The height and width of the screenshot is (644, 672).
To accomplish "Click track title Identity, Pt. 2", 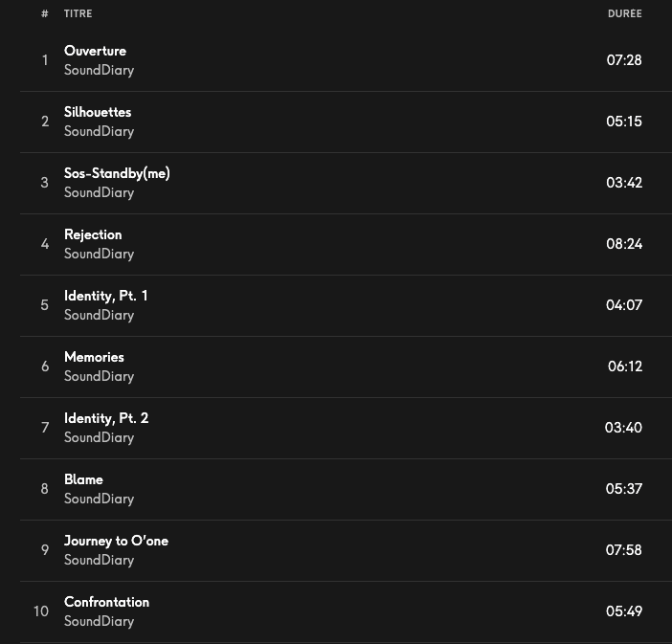I will pos(106,418).
